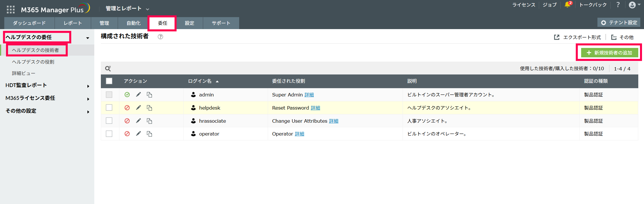Click the help icon beside 構成された技術者
The width and height of the screenshot is (644, 204).
pos(161,37)
